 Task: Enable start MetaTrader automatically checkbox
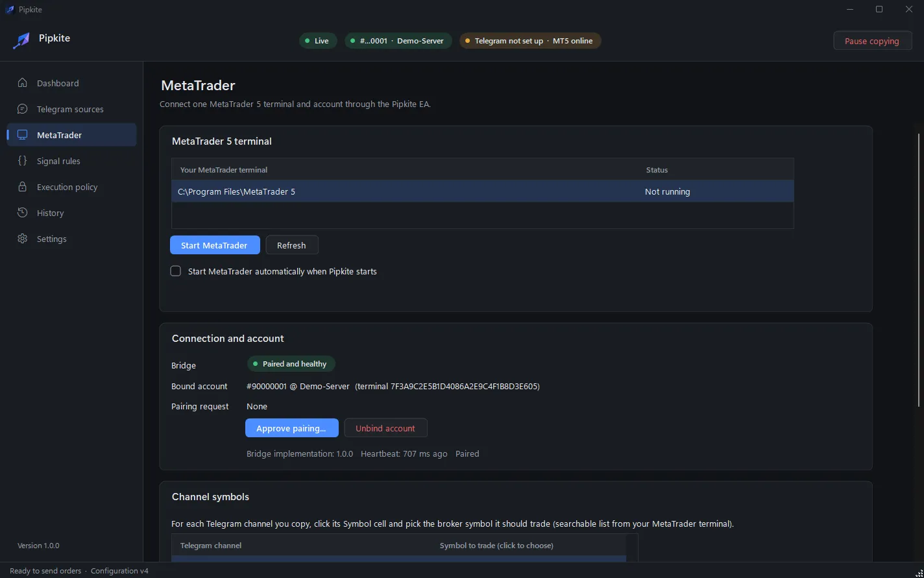[176, 271]
